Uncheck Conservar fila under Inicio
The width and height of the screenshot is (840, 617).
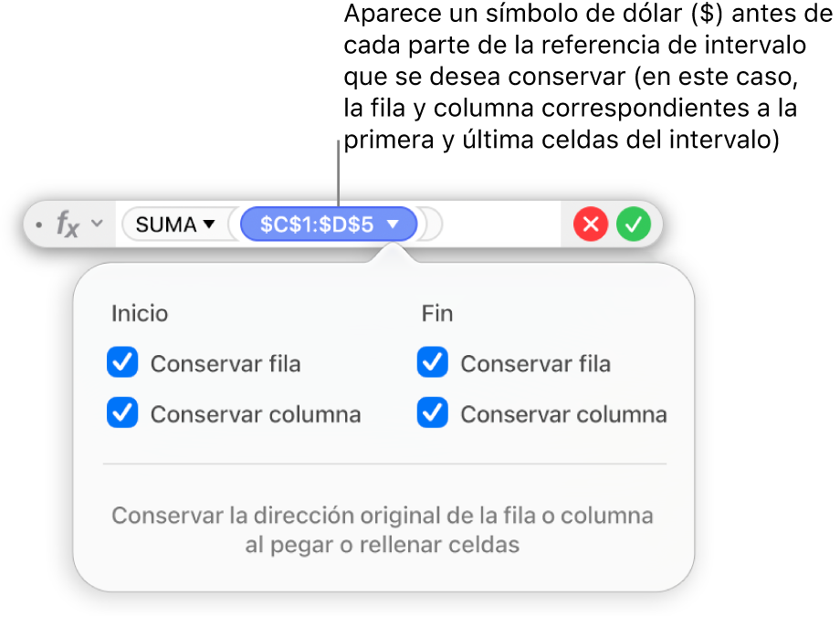click(x=121, y=362)
